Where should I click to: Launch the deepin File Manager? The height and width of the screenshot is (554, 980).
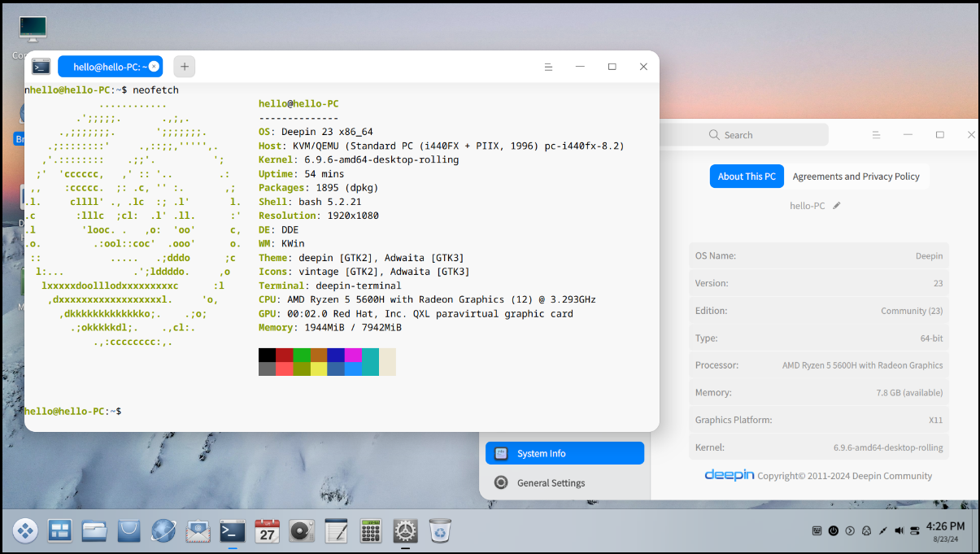[x=94, y=530]
